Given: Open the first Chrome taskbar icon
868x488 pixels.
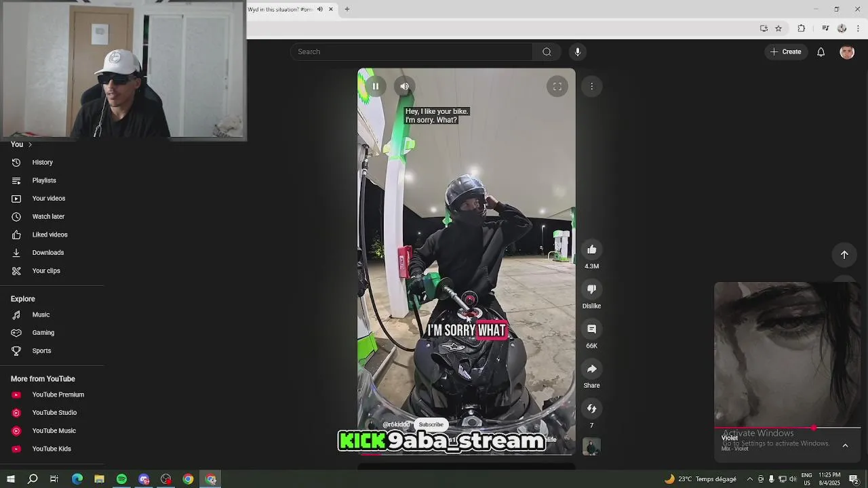Looking at the screenshot, I should [188, 479].
